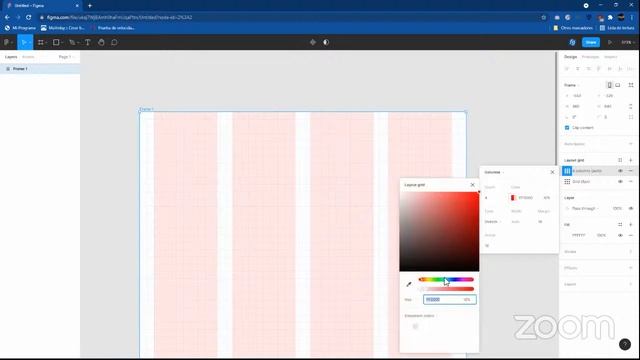Select the Hand tool
The height and width of the screenshot is (360, 640).
pyautogui.click(x=101, y=42)
